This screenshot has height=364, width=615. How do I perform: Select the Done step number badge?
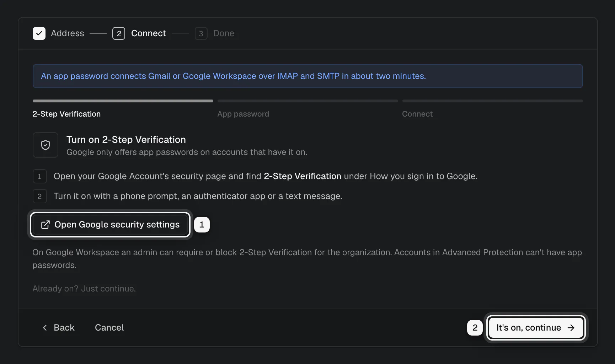click(x=201, y=33)
